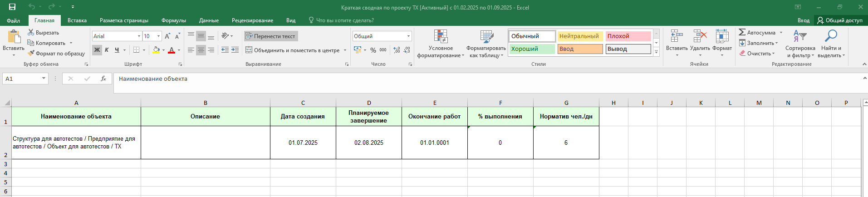Decrease font size
868x197 pixels.
pos(177,36)
